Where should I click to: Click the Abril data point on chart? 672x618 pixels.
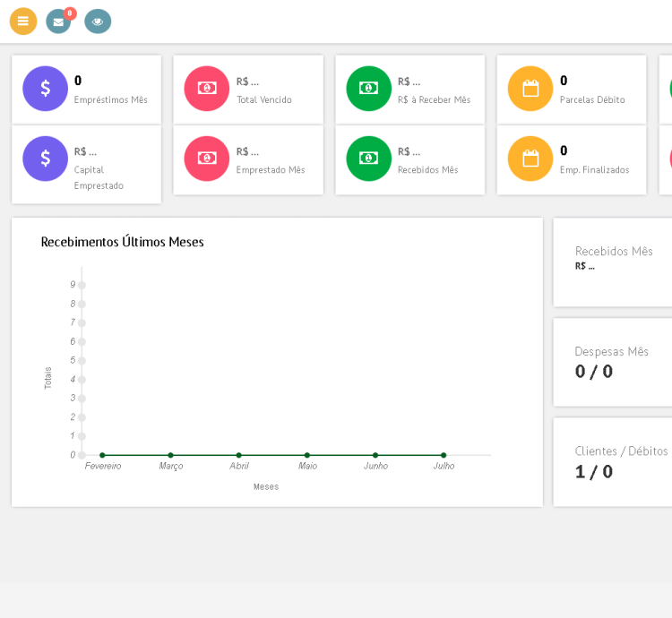coord(238,455)
